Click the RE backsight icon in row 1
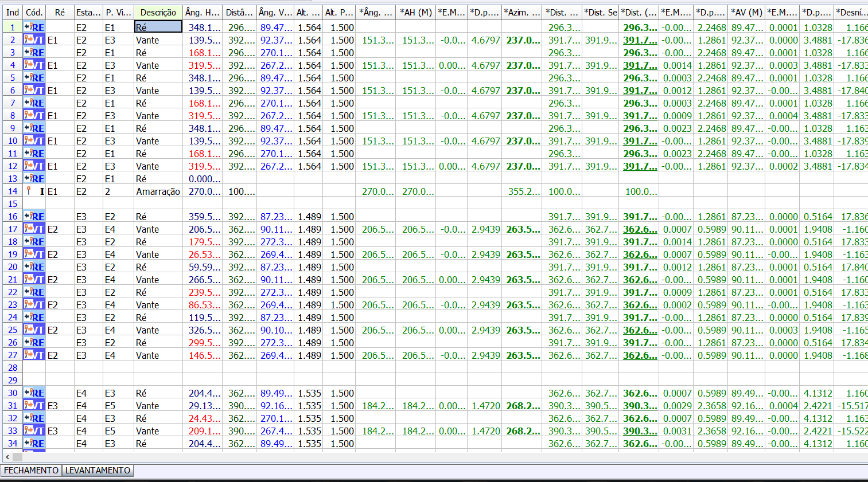The height and width of the screenshot is (482, 868). pos(34,27)
